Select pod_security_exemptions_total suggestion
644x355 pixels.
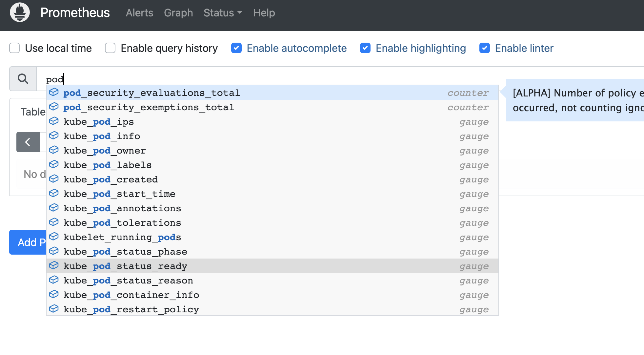[x=272, y=107]
